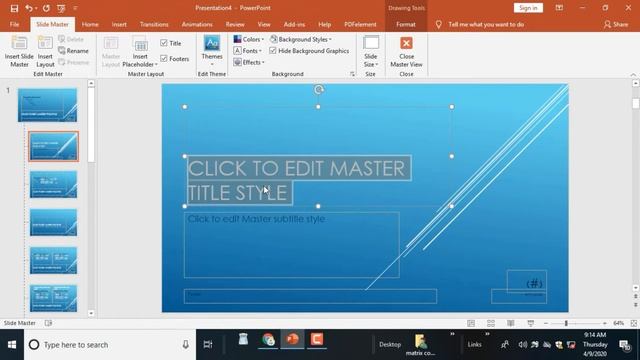This screenshot has width=640, height=360.
Task: Open the Format Background dialog launcher
Action: click(352, 74)
